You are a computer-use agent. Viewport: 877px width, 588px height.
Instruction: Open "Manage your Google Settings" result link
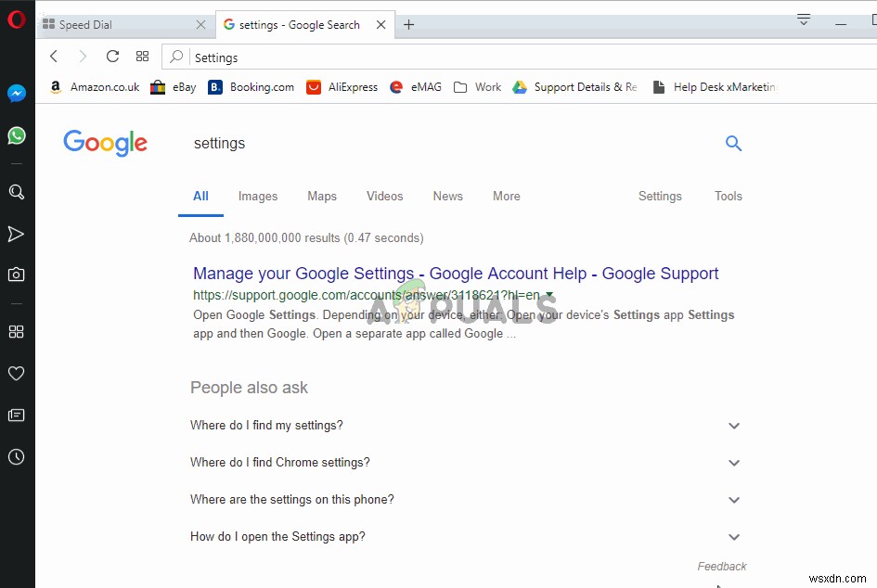coord(456,274)
